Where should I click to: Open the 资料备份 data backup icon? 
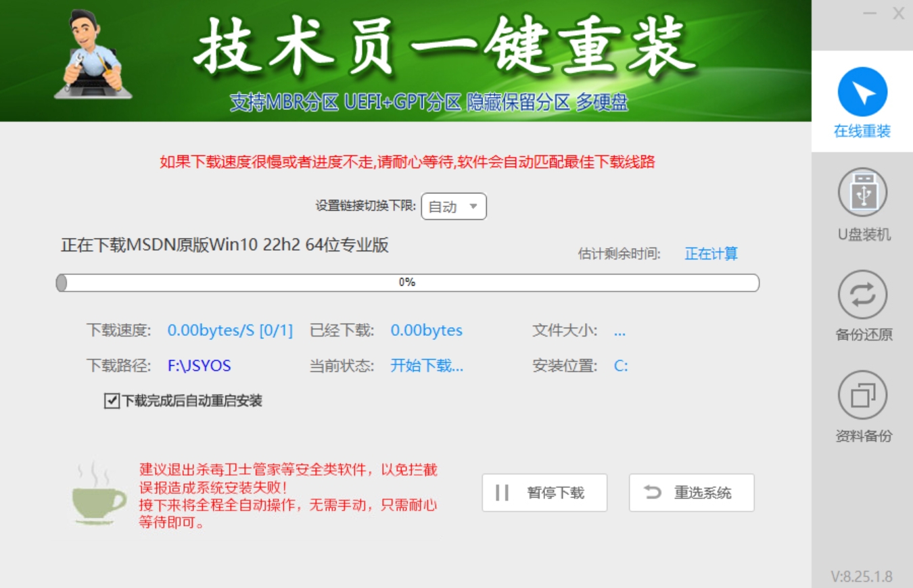[x=862, y=395]
